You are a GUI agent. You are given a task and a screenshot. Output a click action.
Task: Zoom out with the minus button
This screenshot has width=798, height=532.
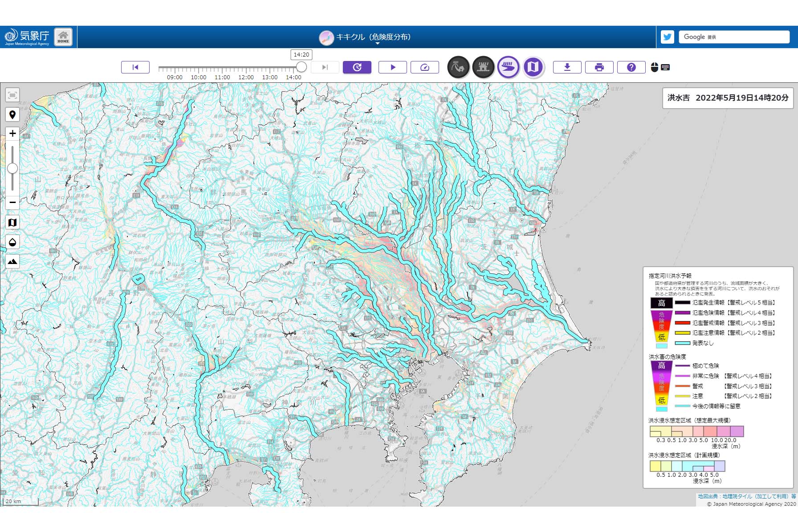click(x=12, y=202)
